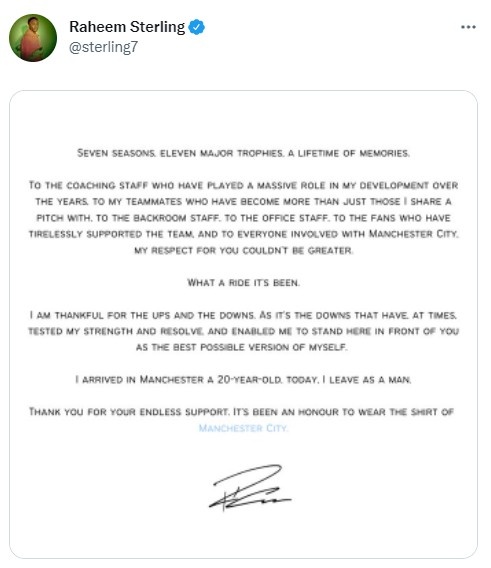The height and width of the screenshot is (568, 491).
Task: Open Raheem Sterling's profile avatar
Action: pos(33,38)
